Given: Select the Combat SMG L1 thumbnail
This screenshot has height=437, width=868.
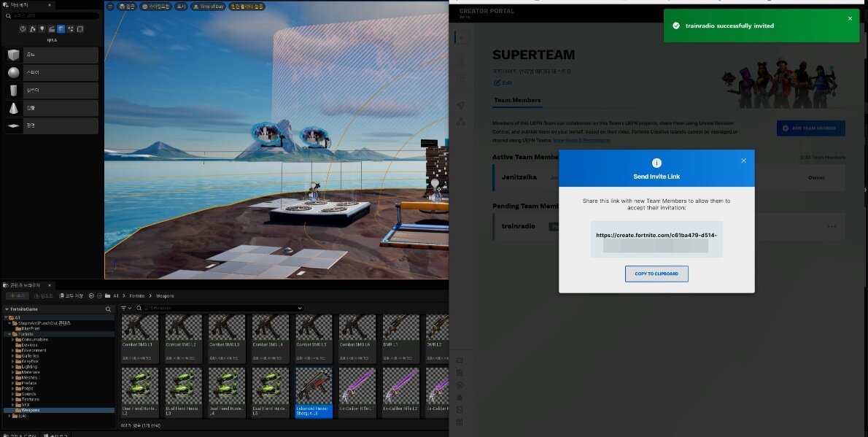Looking at the screenshot, I should (x=139, y=339).
